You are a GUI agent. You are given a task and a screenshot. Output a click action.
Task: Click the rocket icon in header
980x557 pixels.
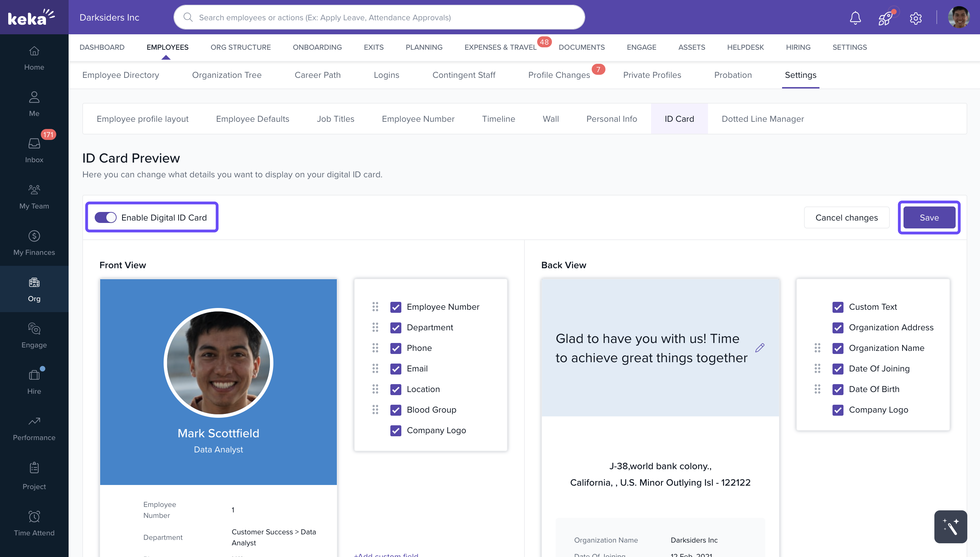(885, 17)
